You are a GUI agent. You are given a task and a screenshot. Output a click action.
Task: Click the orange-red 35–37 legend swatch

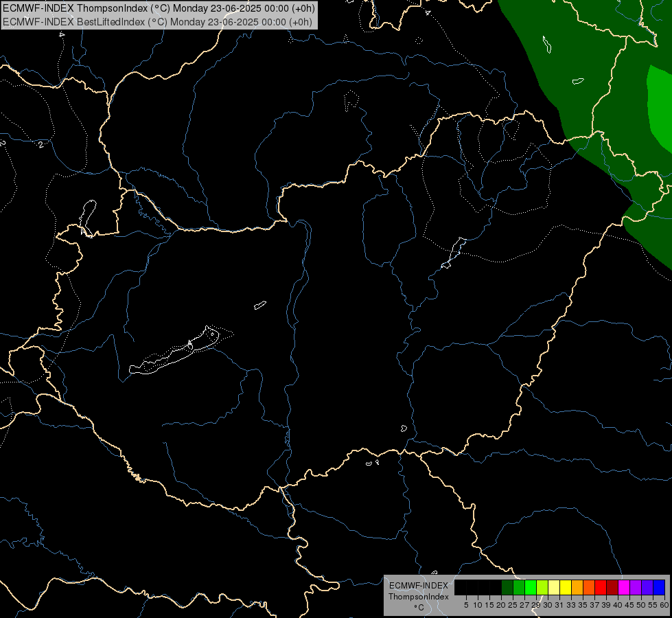tap(589, 587)
